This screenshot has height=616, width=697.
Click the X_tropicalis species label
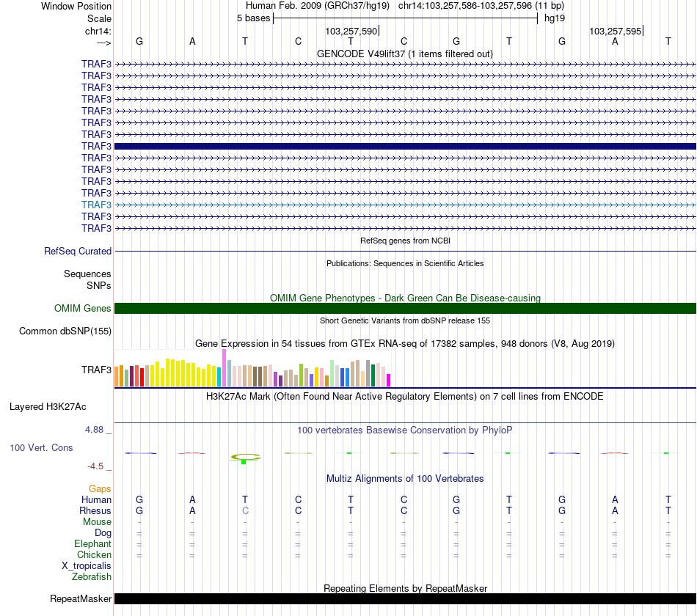[87, 566]
